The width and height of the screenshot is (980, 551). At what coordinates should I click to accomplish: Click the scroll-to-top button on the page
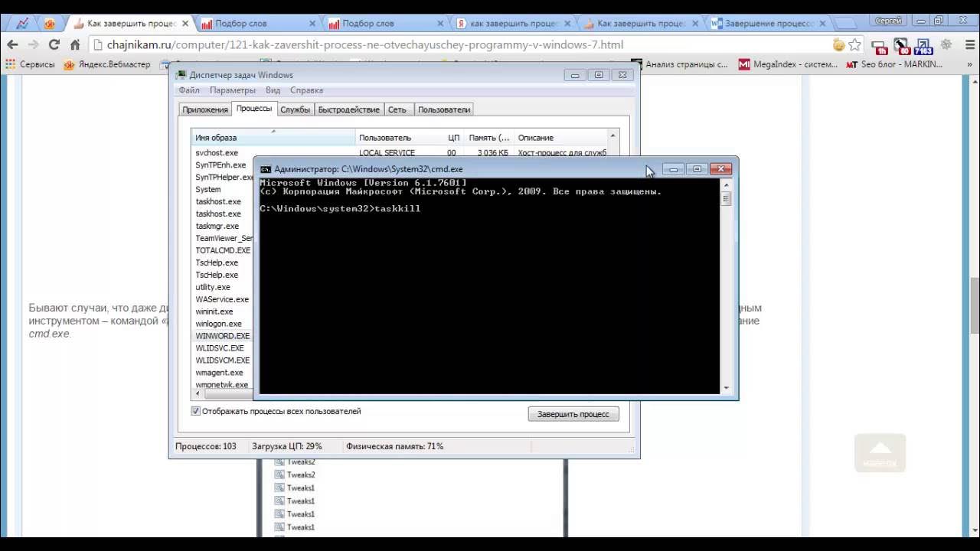[880, 453]
